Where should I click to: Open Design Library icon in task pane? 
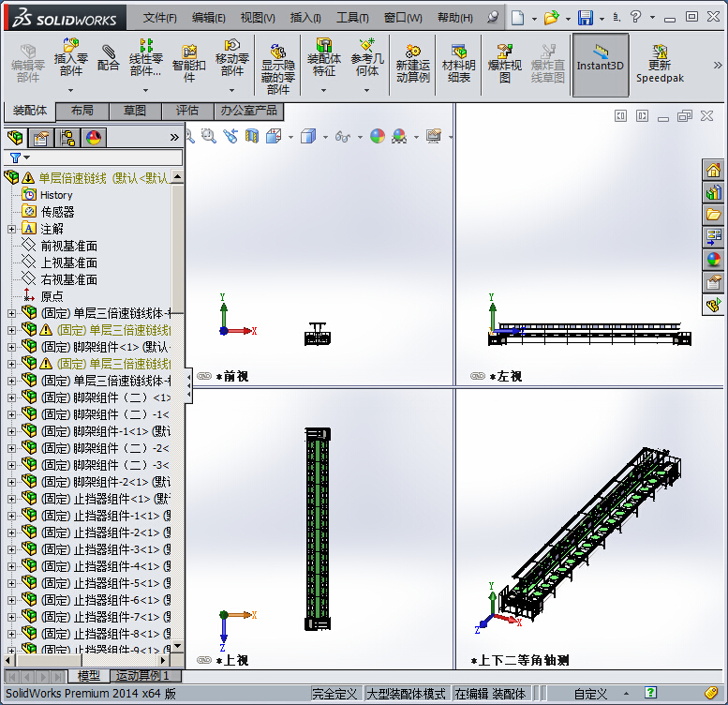tap(713, 192)
